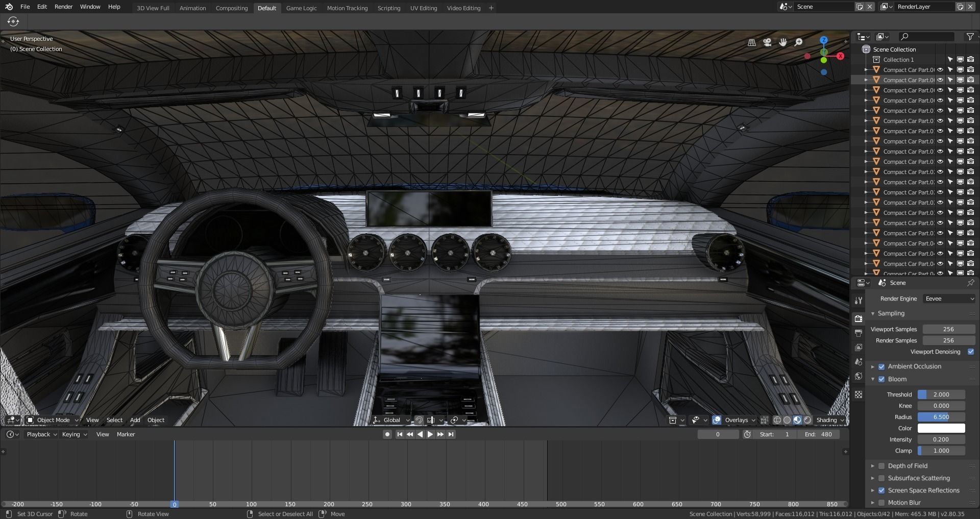Toggle auto keying record button
The image size is (980, 519).
click(387, 434)
